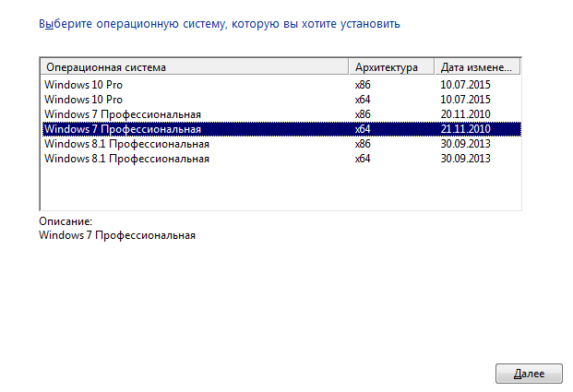Screen dimensions: 573x392
Task: Select Windows 7 Профессиональная x86 row
Action: click(281, 114)
